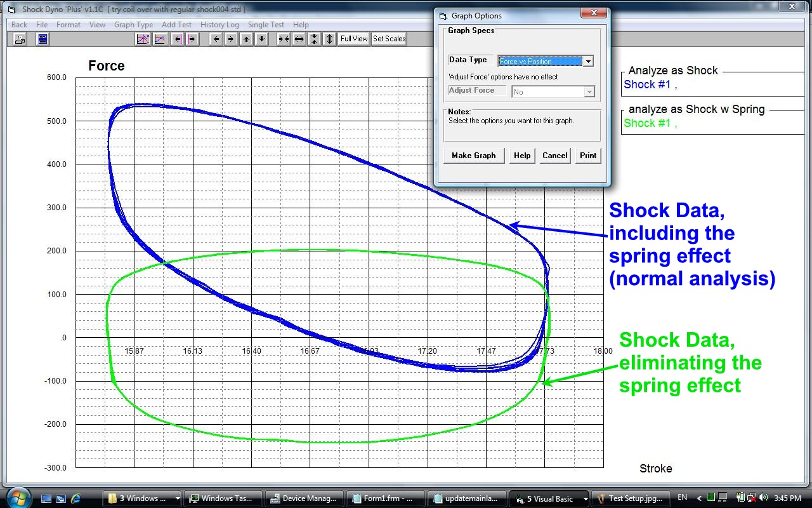This screenshot has width=812, height=508.
Task: Move cursor right with pink arrow icon
Action: (192, 39)
